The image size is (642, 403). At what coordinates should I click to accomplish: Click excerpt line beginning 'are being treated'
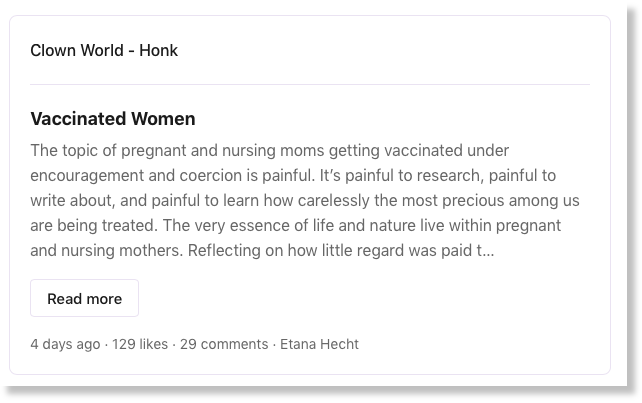click(296, 225)
